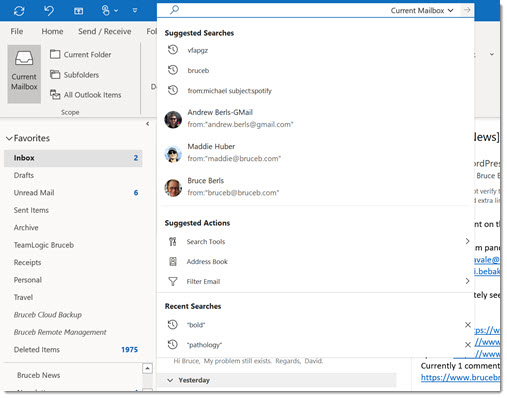The width and height of the screenshot is (507, 398).
Task: Choose the Subfolders scope option
Action: (74, 75)
